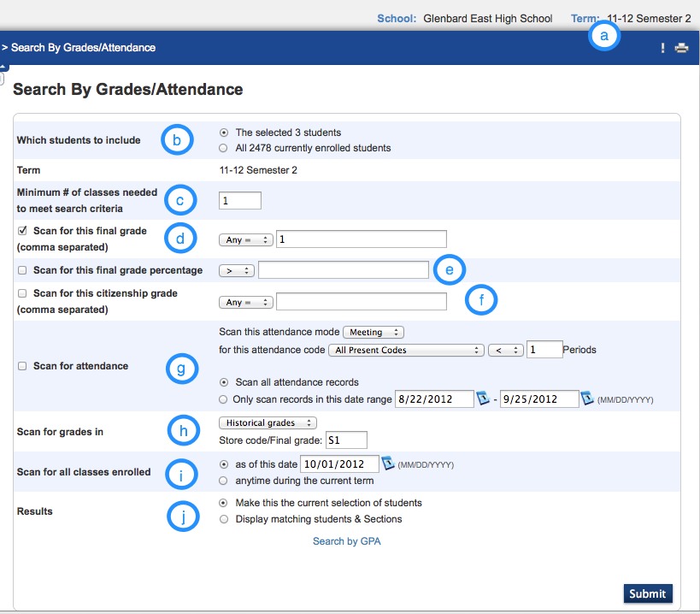Viewport: 700px width, 614px height.
Task: Open the Historical grades dropdown
Action: 268,422
